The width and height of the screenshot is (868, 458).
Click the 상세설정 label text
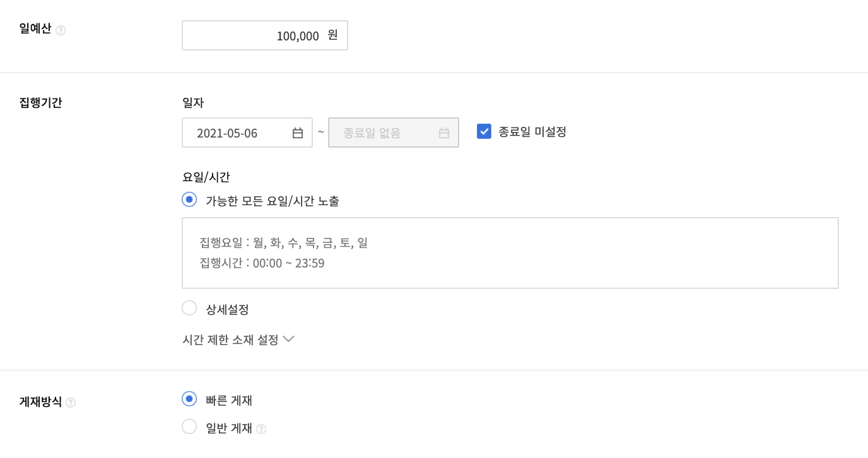227,309
